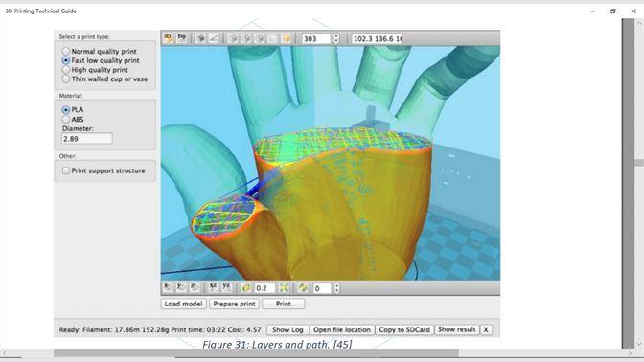Click the slanted line icon in top toolbar
The height and width of the screenshot is (362, 644).
(x=214, y=38)
